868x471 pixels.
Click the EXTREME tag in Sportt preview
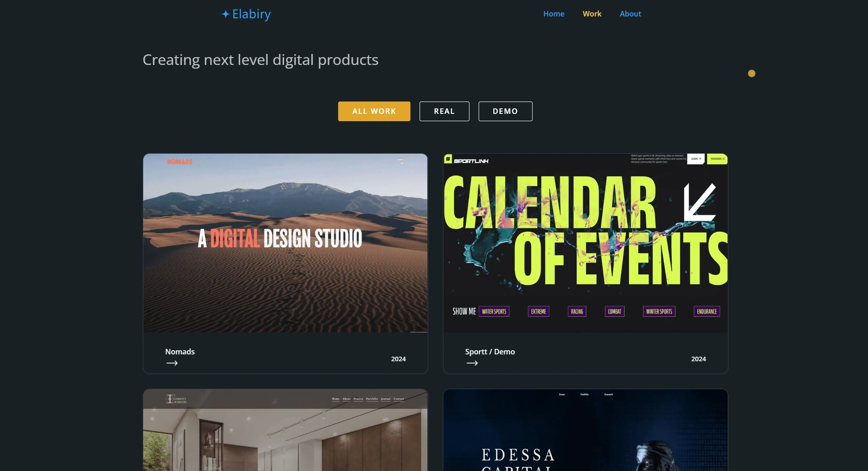tap(539, 311)
